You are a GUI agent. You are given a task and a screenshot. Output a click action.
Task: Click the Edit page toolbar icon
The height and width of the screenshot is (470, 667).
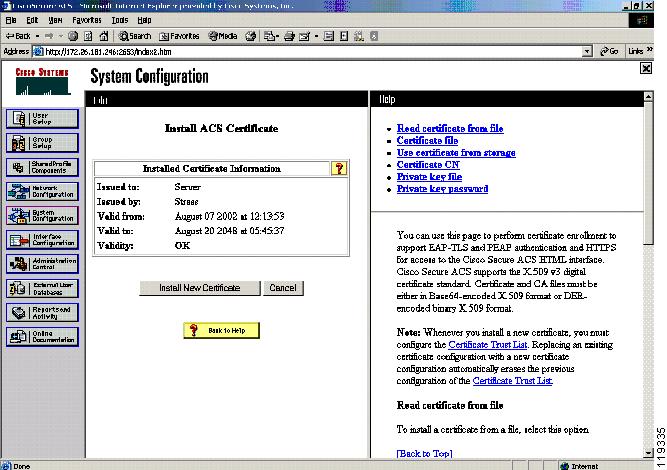click(x=305, y=37)
